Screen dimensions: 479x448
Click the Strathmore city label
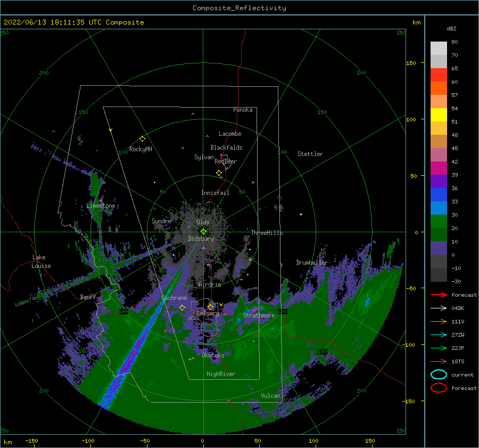(259, 315)
